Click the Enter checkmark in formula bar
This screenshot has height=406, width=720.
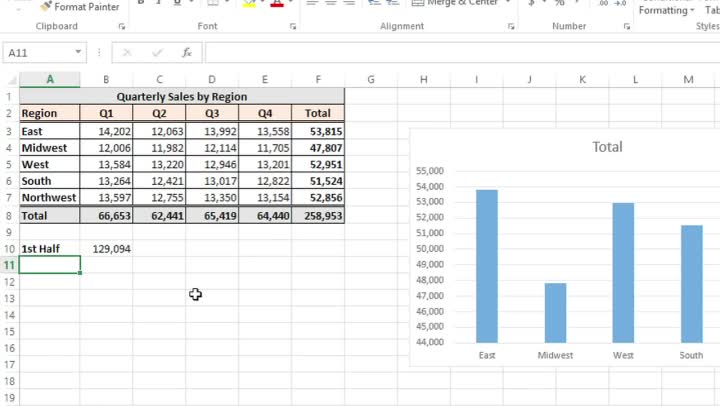click(x=157, y=52)
